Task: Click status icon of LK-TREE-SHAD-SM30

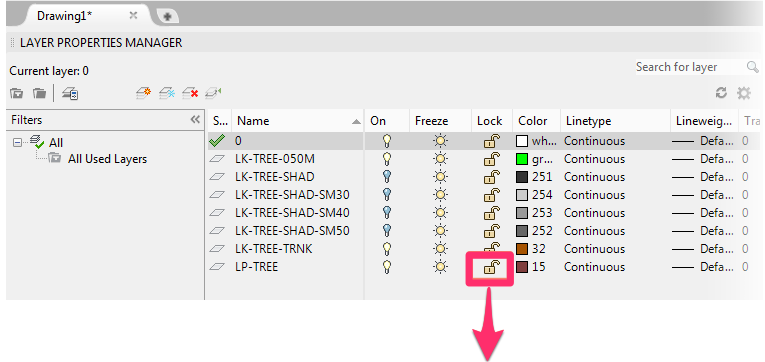Action: pyautogui.click(x=217, y=195)
